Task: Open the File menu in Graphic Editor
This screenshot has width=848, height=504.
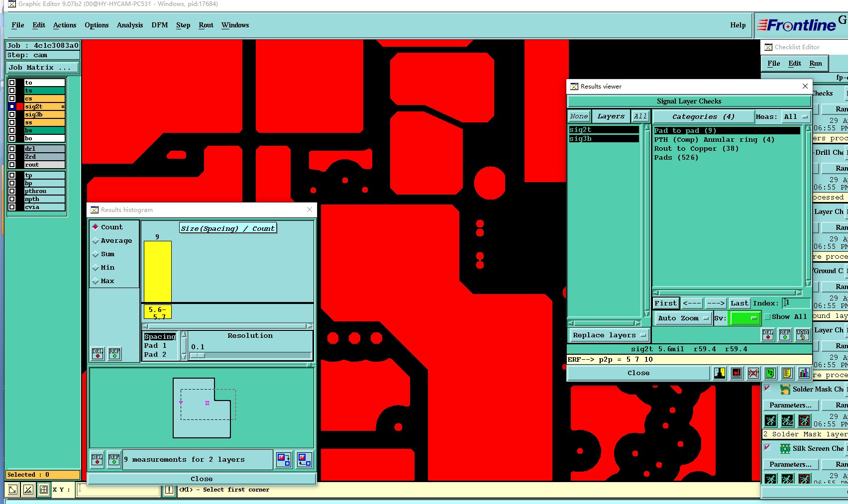Action: point(17,25)
